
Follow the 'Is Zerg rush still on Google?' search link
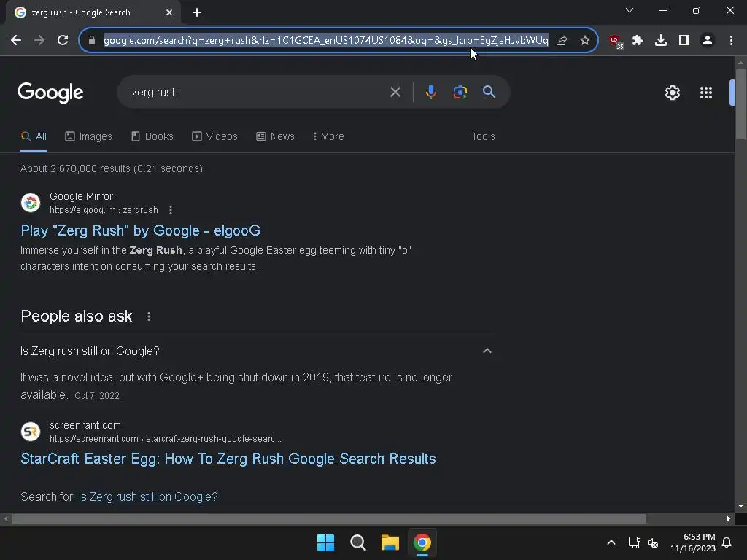[x=148, y=497]
